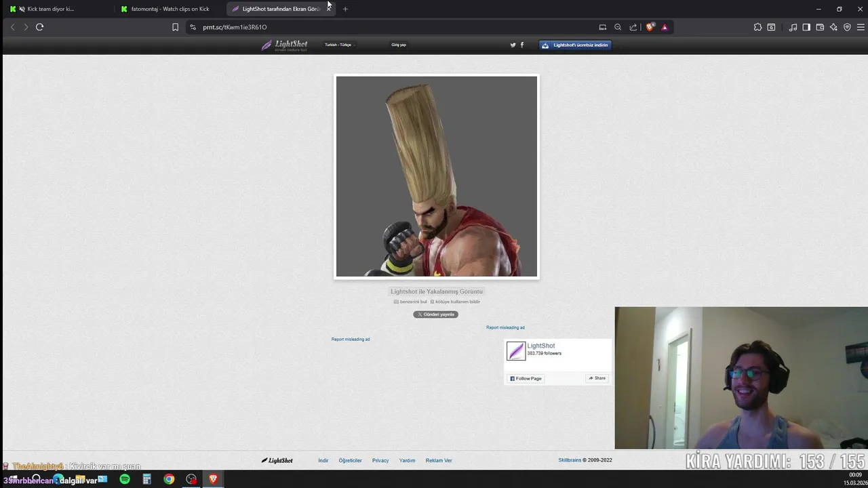Viewport: 868px width, 488px height.
Task: Switch to the 'Kick team diyor ki' tab
Action: click(56, 9)
